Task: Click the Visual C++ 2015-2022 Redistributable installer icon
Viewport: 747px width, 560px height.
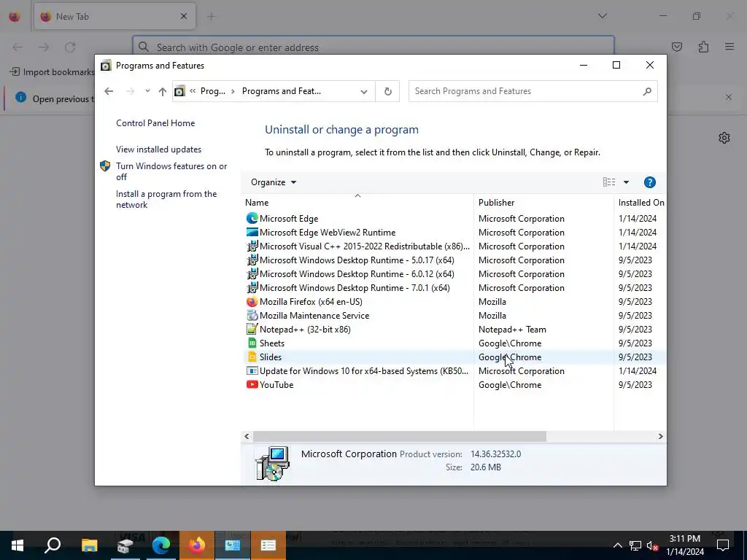Action: (x=252, y=246)
